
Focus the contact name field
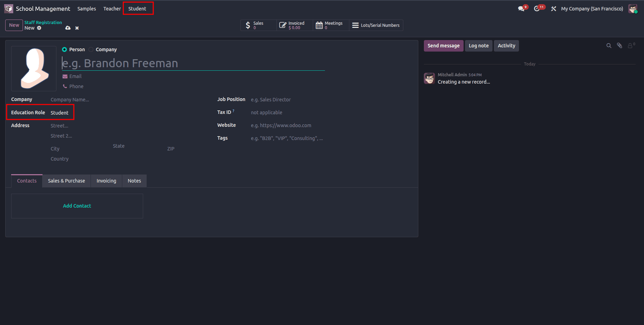point(193,63)
